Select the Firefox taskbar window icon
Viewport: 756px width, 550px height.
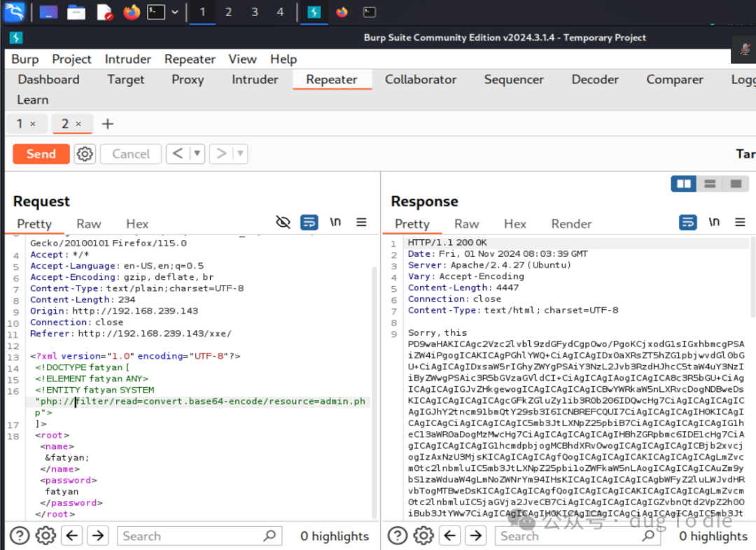click(x=342, y=12)
